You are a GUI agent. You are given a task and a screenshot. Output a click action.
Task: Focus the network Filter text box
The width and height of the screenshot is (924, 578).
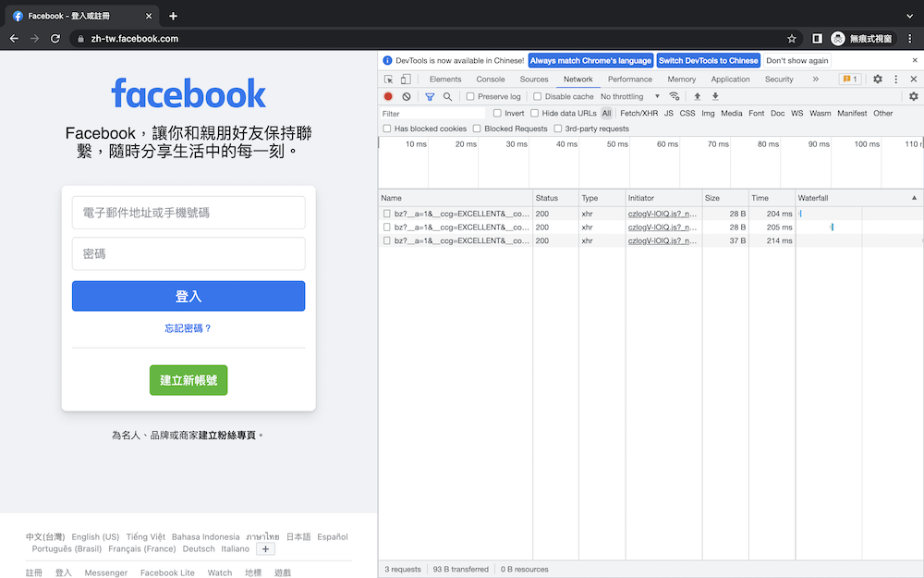pos(432,113)
